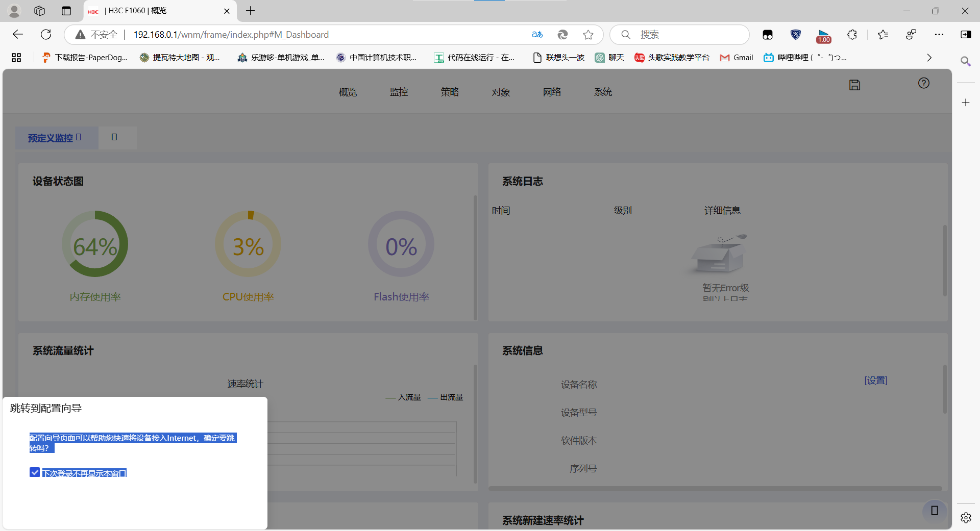Click the 设备状态图 panel vertical scrollbar
Viewport: 980px width, 531px height.
tap(475, 257)
